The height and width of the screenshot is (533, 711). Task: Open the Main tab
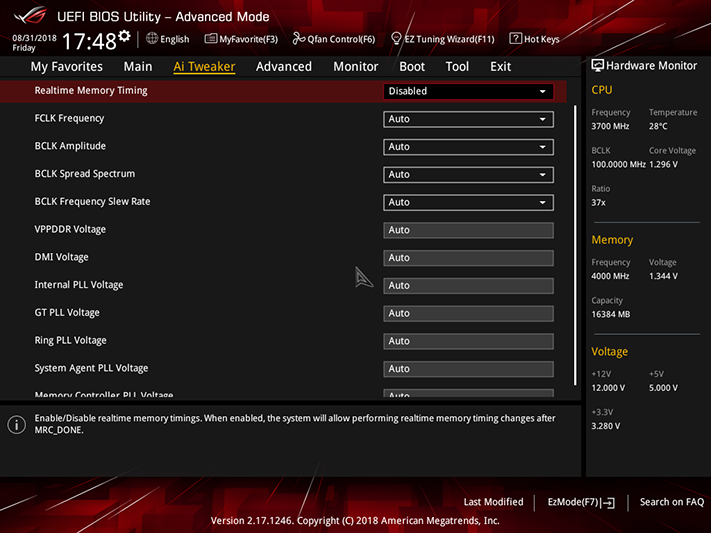tap(138, 67)
